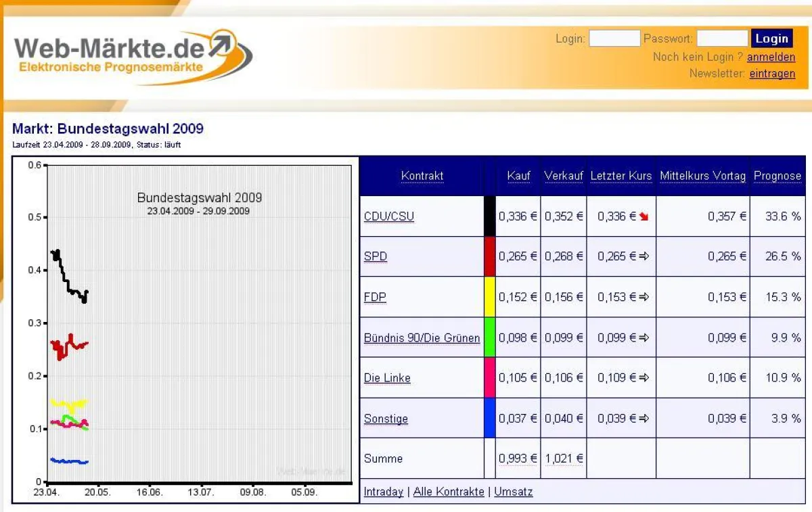The image size is (812, 512).
Task: Open the eintragen newsletter link
Action: click(772, 74)
